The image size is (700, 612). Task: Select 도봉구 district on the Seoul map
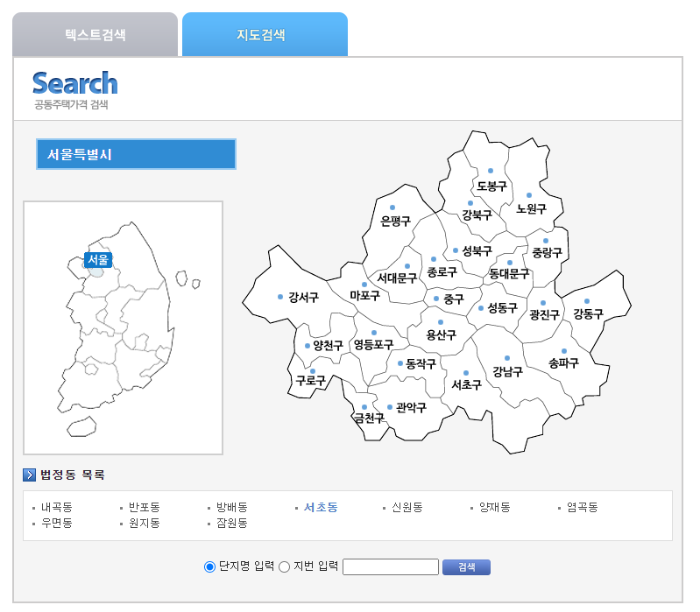point(491,186)
